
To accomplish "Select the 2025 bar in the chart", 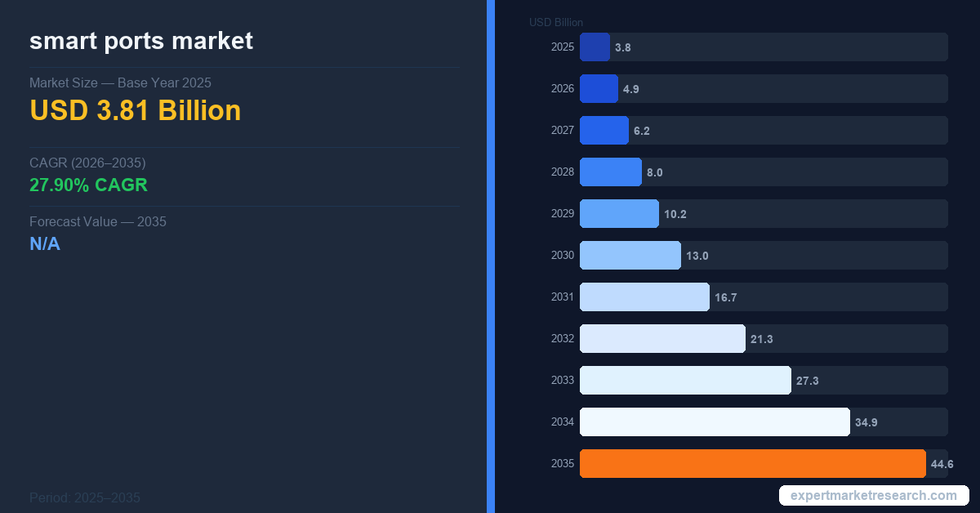I will pos(595,47).
